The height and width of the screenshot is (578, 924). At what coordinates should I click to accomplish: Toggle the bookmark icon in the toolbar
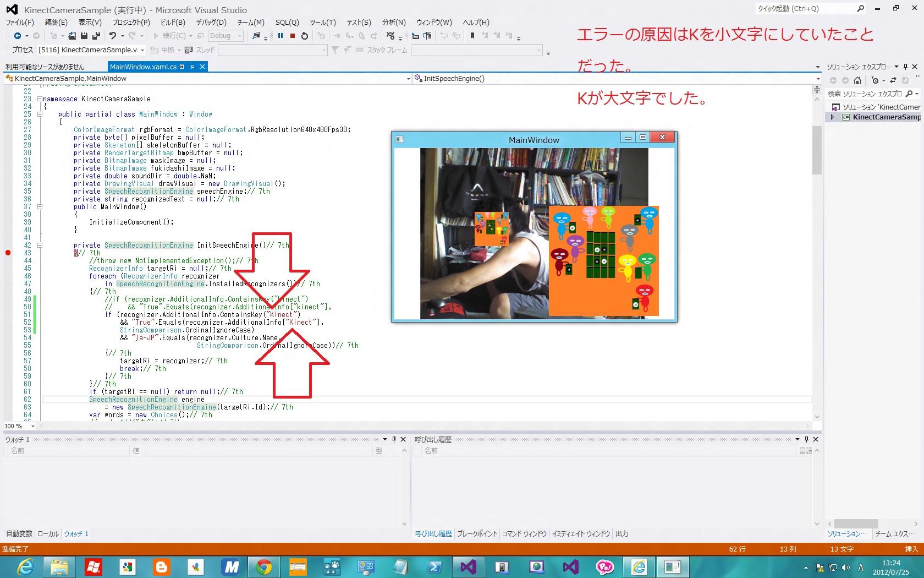[472, 36]
